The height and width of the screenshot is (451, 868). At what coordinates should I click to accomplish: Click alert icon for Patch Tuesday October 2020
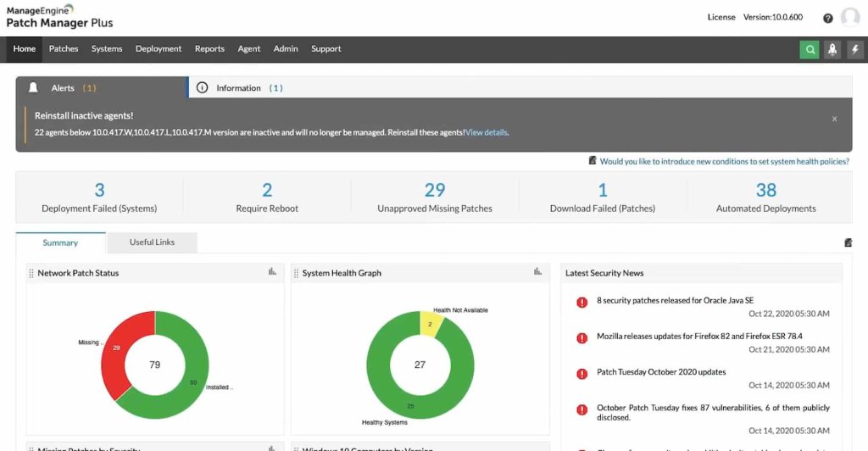pos(581,374)
